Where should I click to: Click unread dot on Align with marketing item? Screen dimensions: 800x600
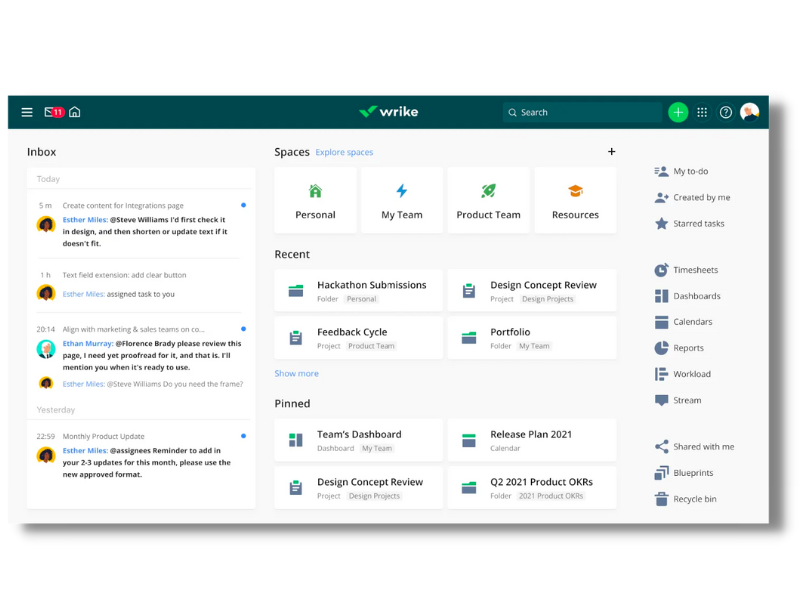click(x=243, y=329)
